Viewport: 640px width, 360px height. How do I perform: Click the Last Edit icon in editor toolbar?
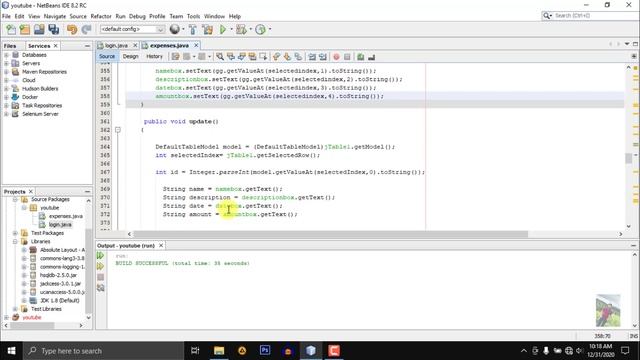176,57
